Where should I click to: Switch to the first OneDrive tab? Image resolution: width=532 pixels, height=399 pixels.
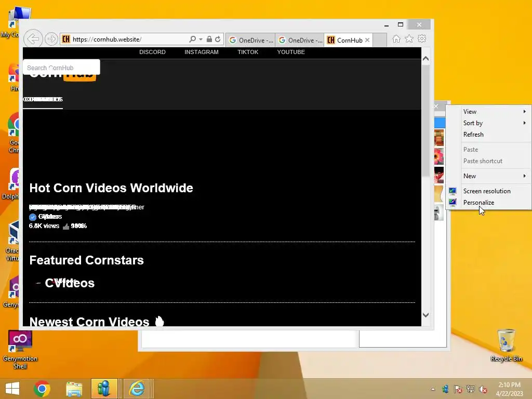coord(250,40)
